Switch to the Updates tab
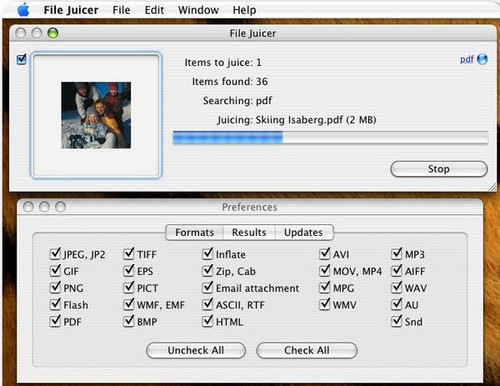 (303, 232)
